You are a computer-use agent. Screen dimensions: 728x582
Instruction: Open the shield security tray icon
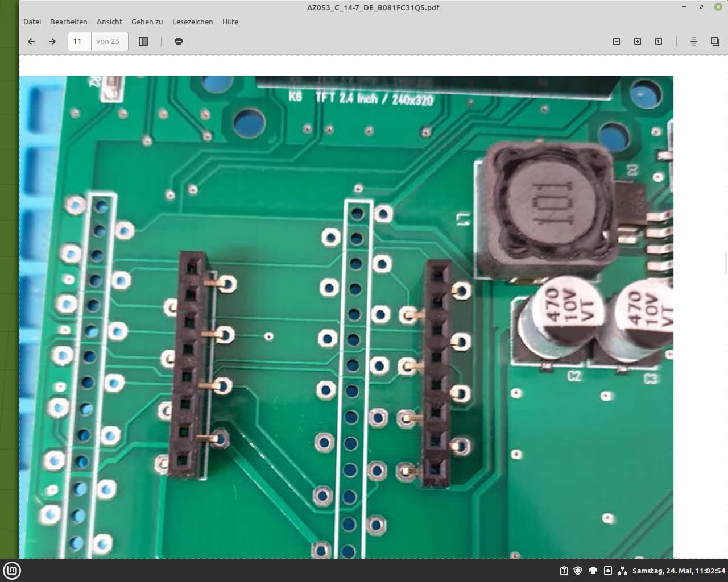[578, 571]
